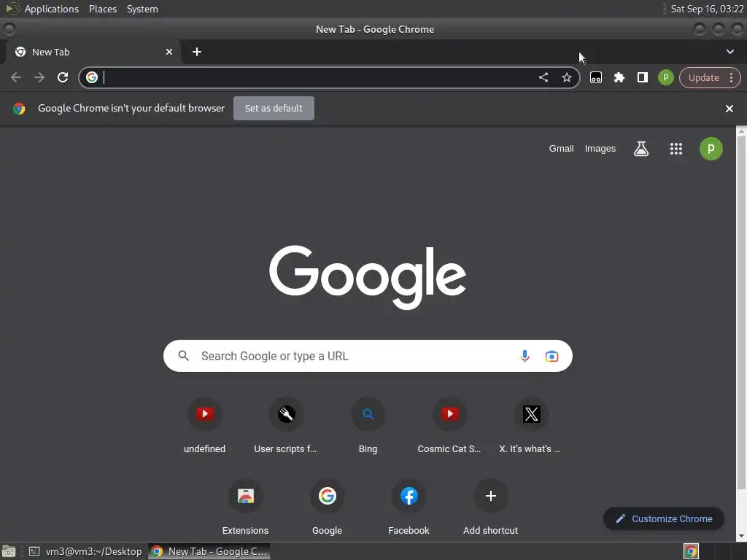Search by image with Lens camera icon

point(551,356)
